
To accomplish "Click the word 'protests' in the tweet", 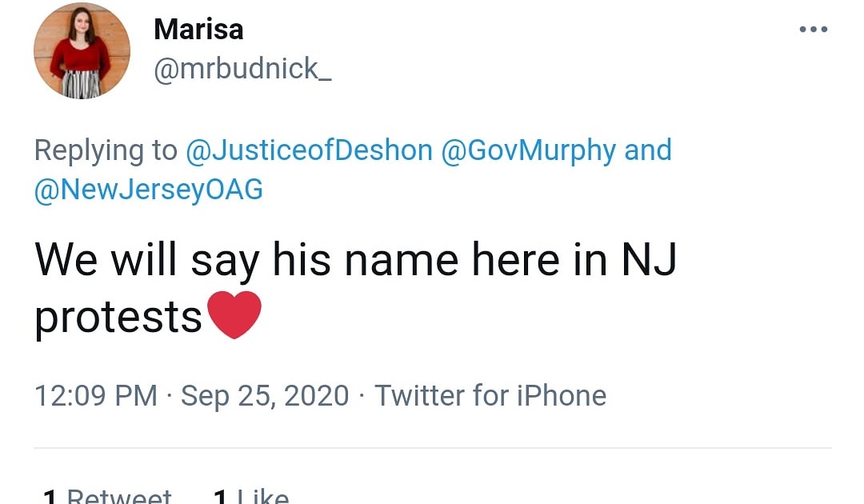I will (118, 318).
